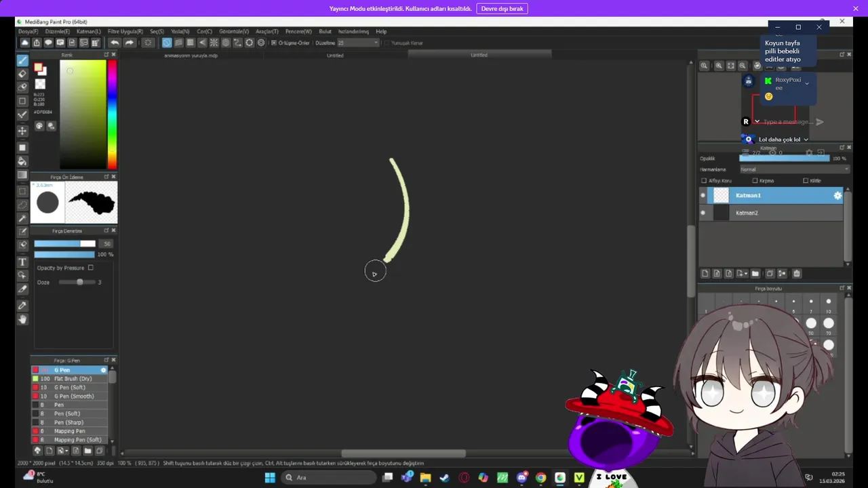This screenshot has height=488, width=868.
Task: Click the Windows Start button
Action: tap(270, 477)
